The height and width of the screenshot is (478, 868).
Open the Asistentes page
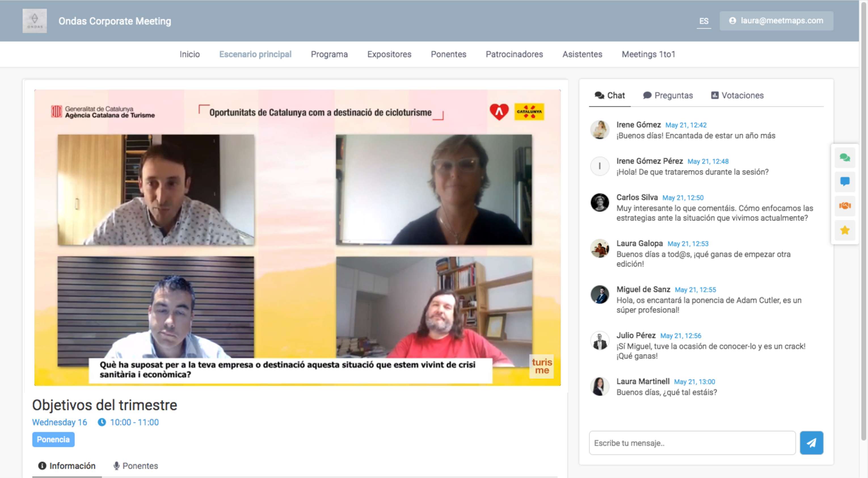582,54
